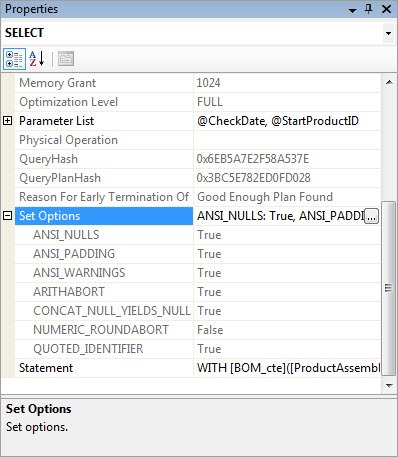The width and height of the screenshot is (398, 457).
Task: Sort properties alphabetically
Action: coord(37,59)
